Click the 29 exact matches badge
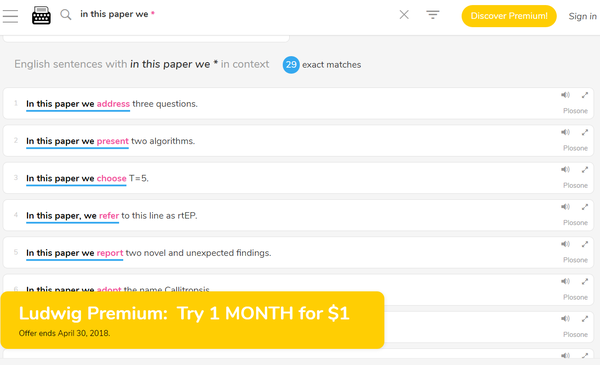 coord(291,65)
